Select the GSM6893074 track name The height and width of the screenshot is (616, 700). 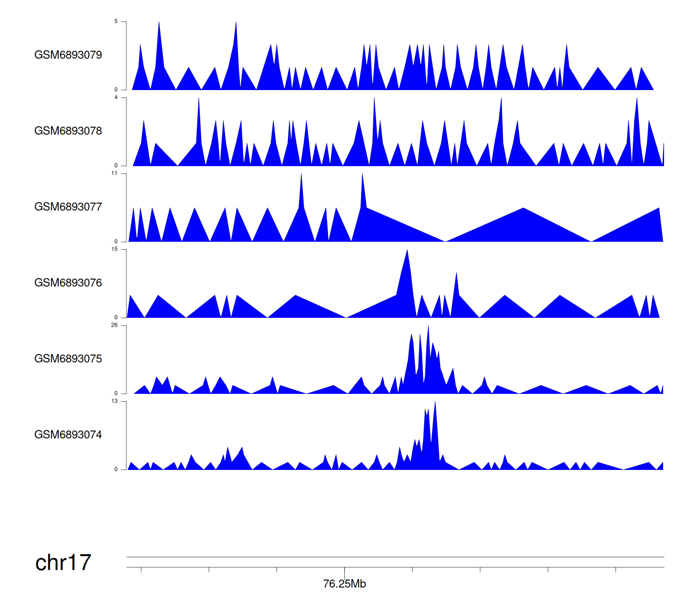68,435
